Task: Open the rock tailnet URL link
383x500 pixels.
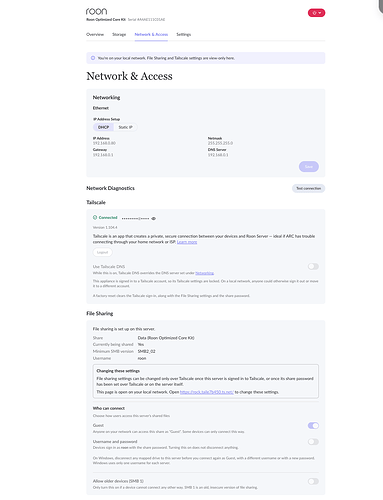Action: [207, 392]
